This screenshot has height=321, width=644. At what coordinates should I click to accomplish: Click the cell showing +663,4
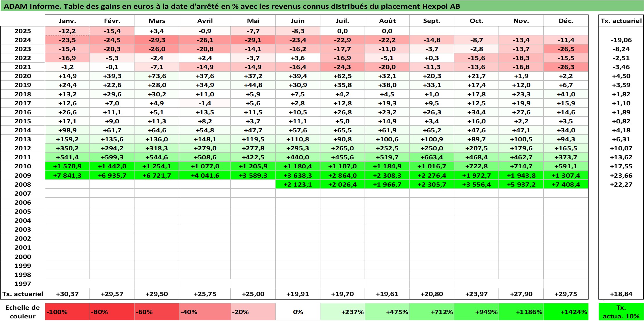click(432, 157)
